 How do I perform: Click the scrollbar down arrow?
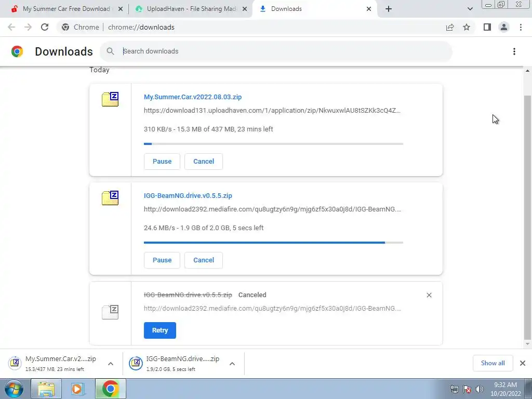click(x=527, y=344)
